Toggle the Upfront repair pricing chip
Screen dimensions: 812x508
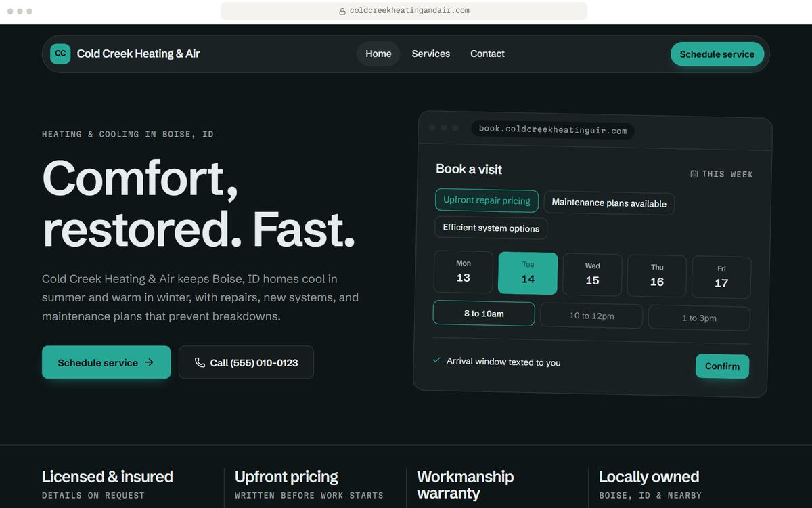487,200
